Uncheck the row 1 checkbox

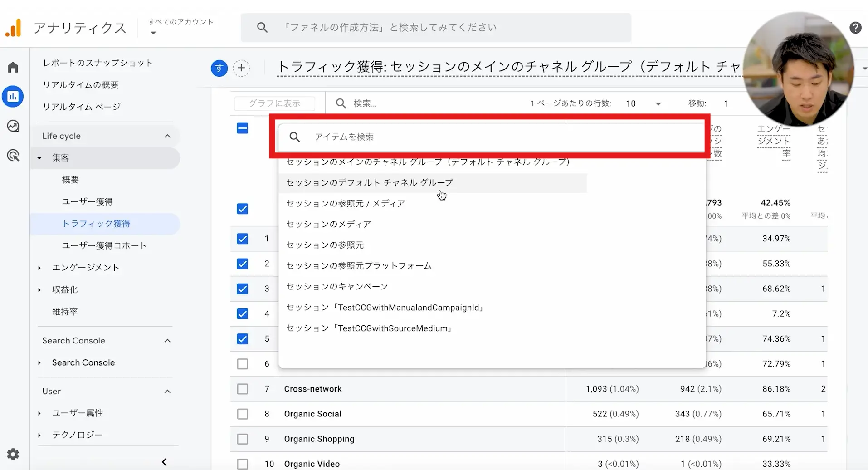pyautogui.click(x=243, y=239)
